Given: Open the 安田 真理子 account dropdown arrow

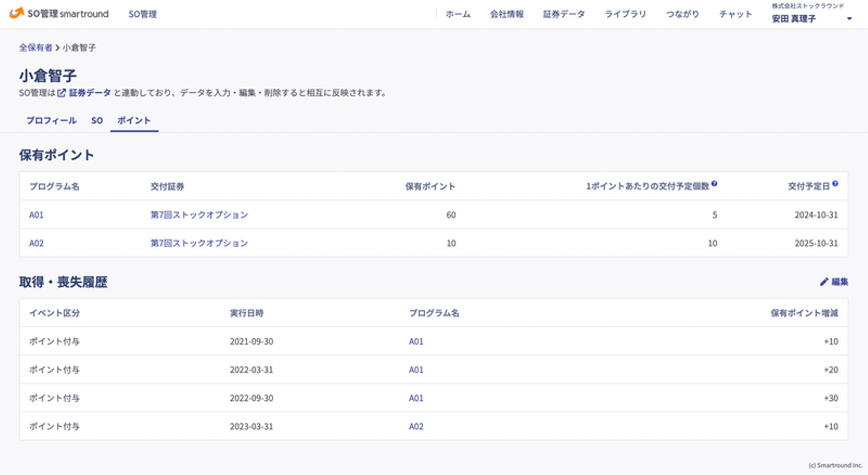Looking at the screenshot, I should coord(849,19).
